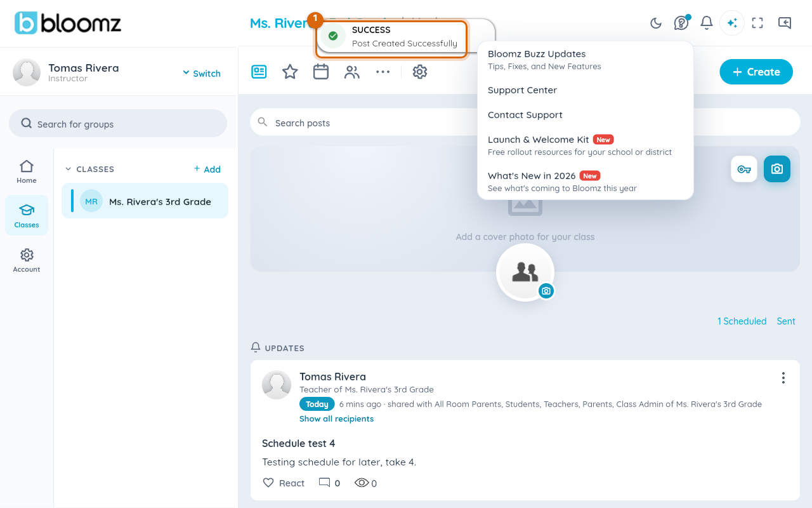
Task: Add a new class with + Add
Action: (x=207, y=169)
